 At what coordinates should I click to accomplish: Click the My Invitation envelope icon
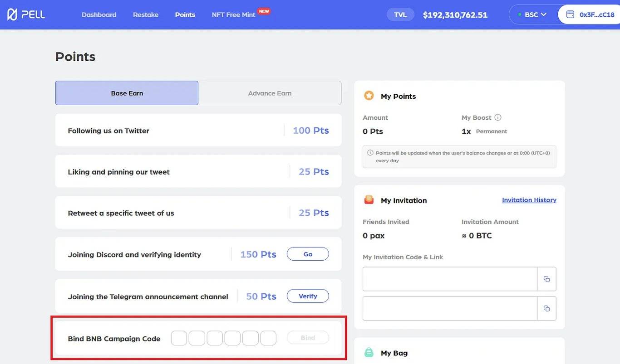coord(369,200)
